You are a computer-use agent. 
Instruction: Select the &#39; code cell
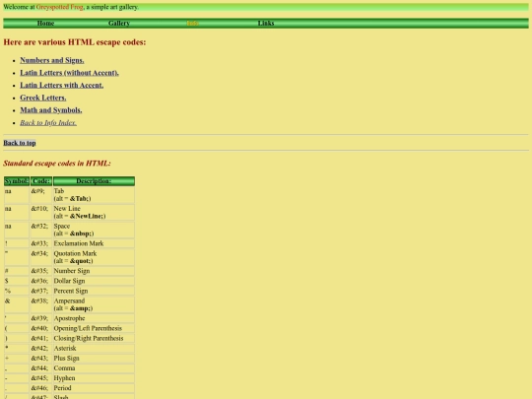(41, 318)
